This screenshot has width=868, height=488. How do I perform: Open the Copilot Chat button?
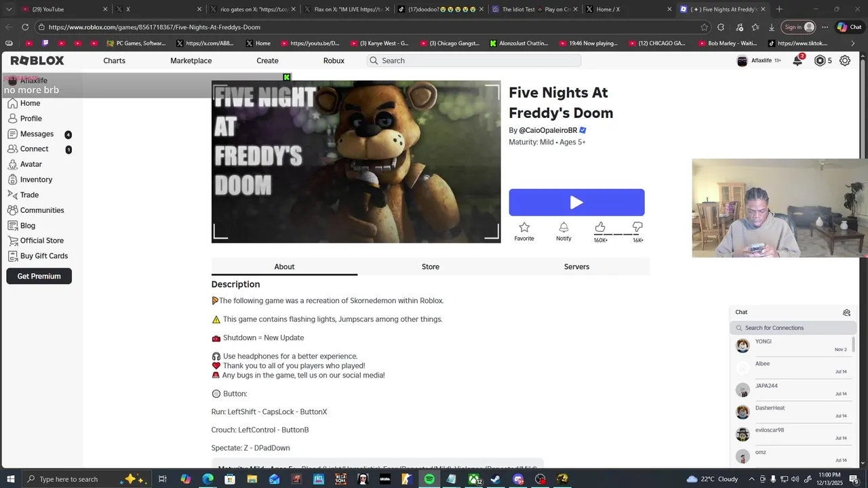pos(849,27)
